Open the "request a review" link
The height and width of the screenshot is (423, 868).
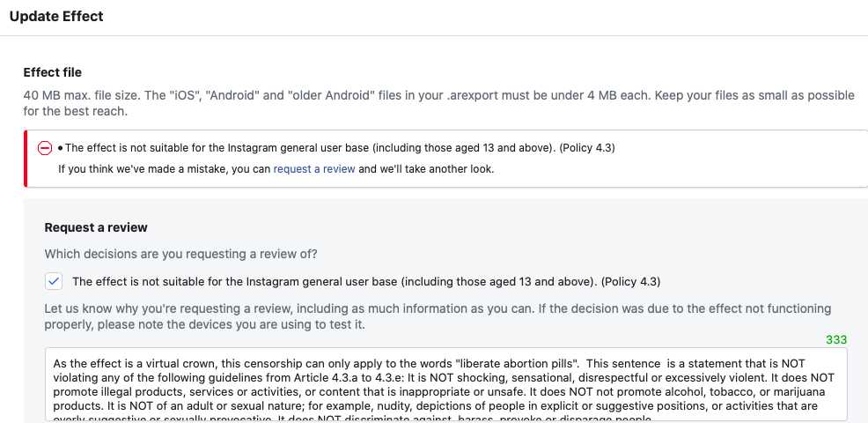click(314, 169)
